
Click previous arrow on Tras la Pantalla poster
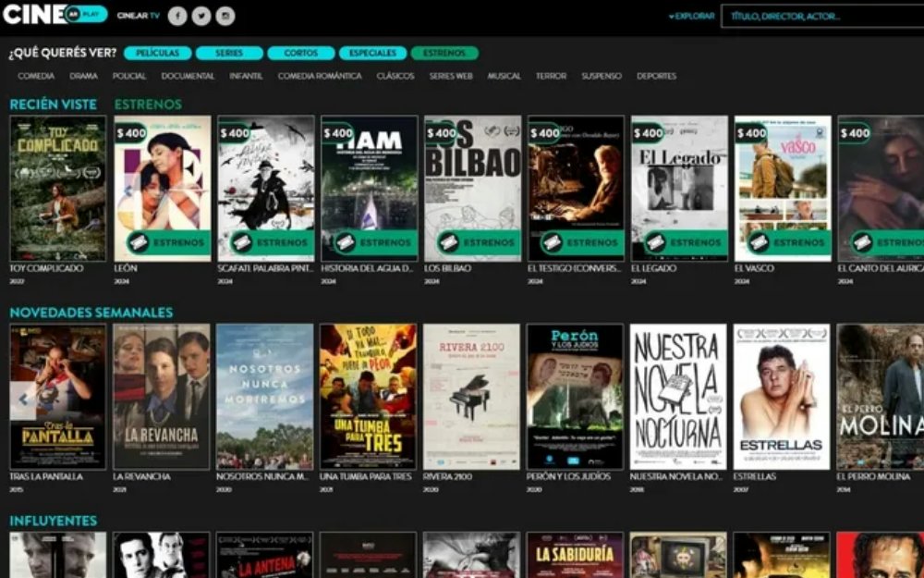click(23, 400)
